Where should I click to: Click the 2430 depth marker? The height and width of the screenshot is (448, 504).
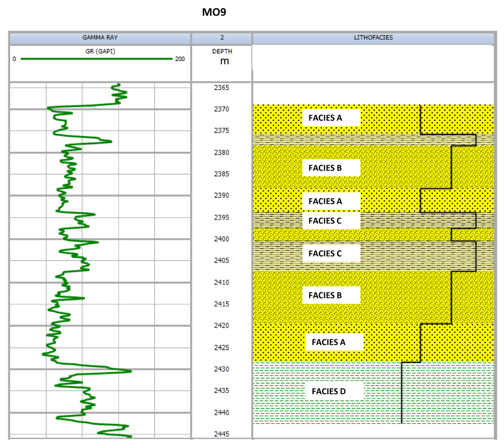221,369
